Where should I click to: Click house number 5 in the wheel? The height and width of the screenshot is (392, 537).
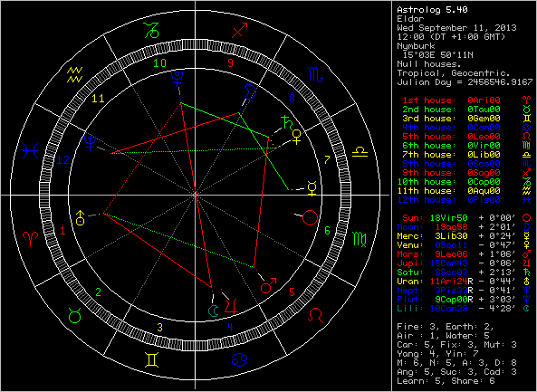click(292, 292)
